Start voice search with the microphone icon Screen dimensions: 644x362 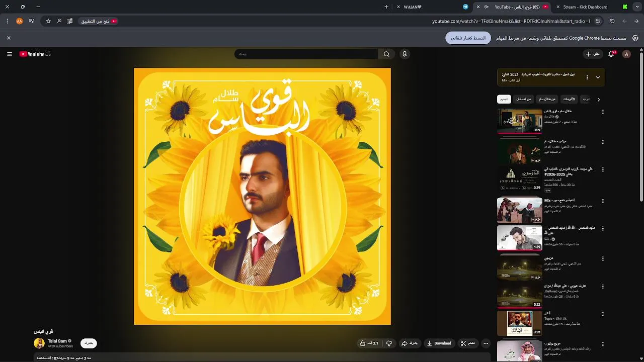(x=405, y=54)
